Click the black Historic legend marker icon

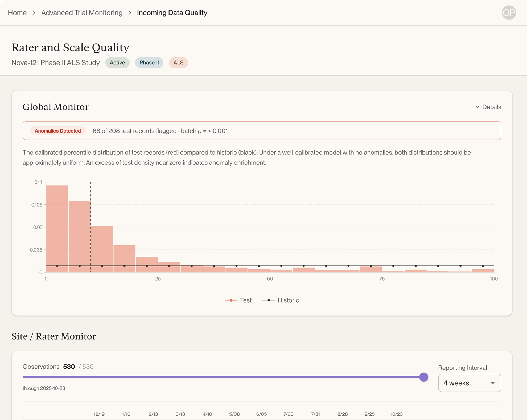tap(269, 300)
